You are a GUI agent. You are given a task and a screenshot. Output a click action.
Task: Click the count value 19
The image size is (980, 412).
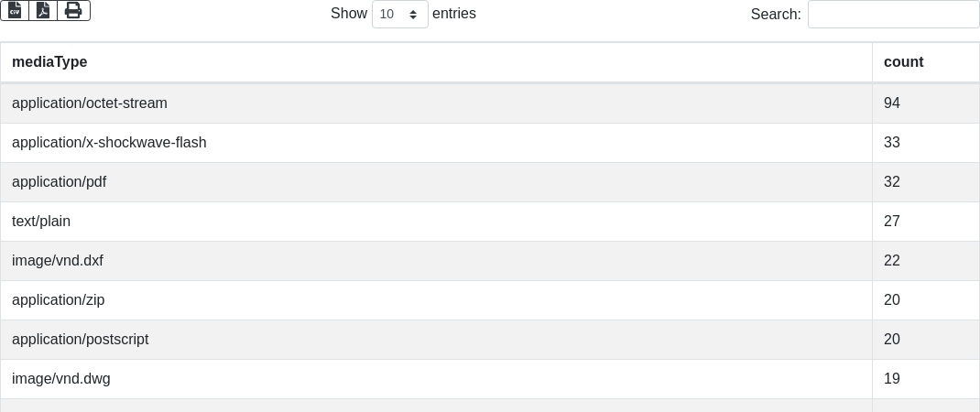892,379
